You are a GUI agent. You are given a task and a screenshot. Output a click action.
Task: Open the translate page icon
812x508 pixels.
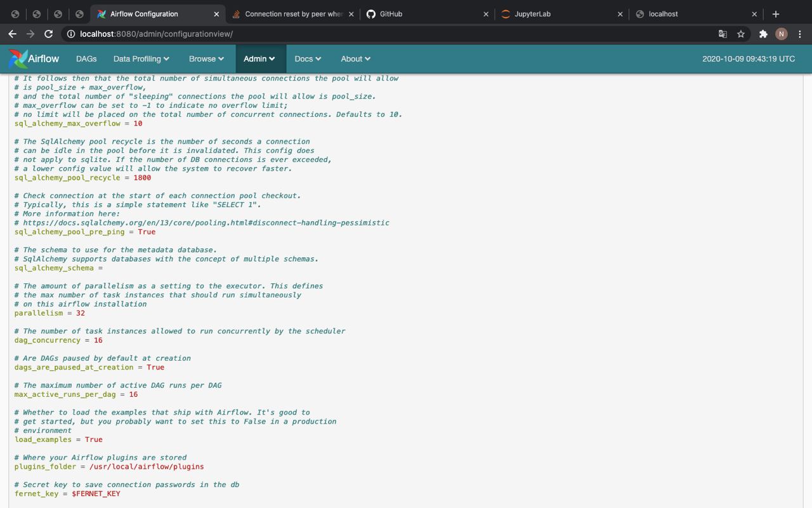[x=723, y=34]
